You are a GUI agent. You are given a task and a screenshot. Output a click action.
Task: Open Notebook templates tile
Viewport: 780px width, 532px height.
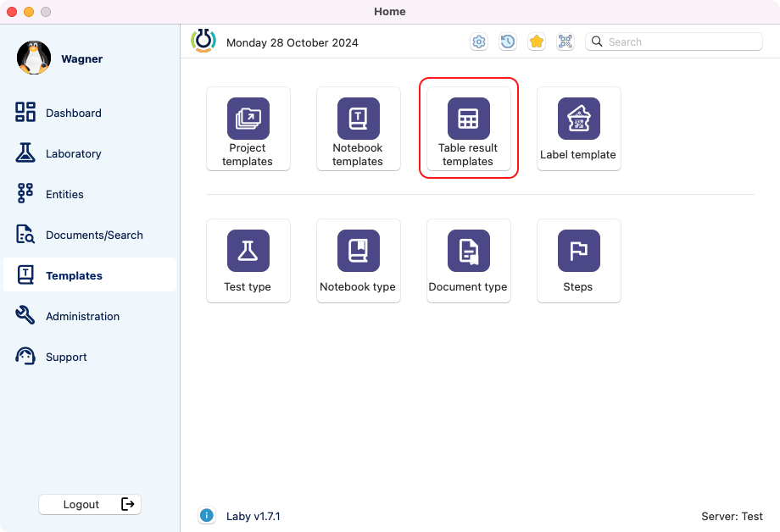pyautogui.click(x=358, y=129)
